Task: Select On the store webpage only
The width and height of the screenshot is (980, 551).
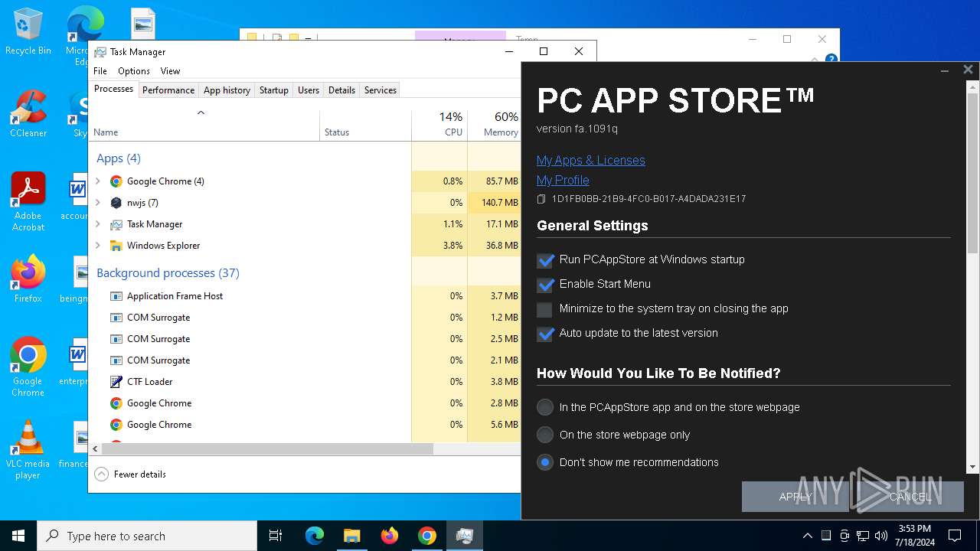Action: click(544, 435)
